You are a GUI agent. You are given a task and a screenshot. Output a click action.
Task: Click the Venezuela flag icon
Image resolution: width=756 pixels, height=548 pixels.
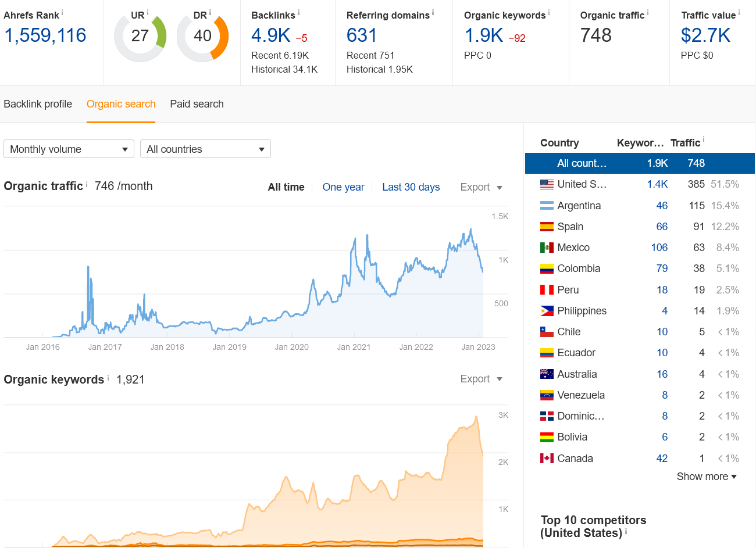point(547,395)
